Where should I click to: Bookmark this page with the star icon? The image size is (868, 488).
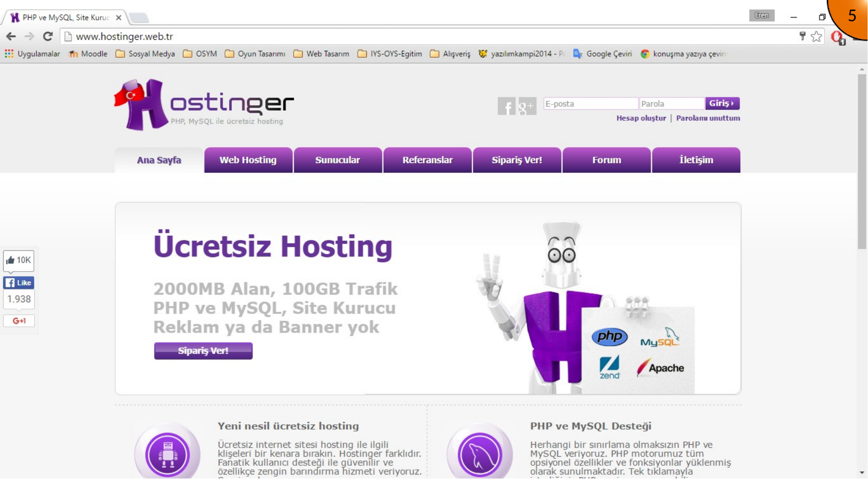(816, 37)
